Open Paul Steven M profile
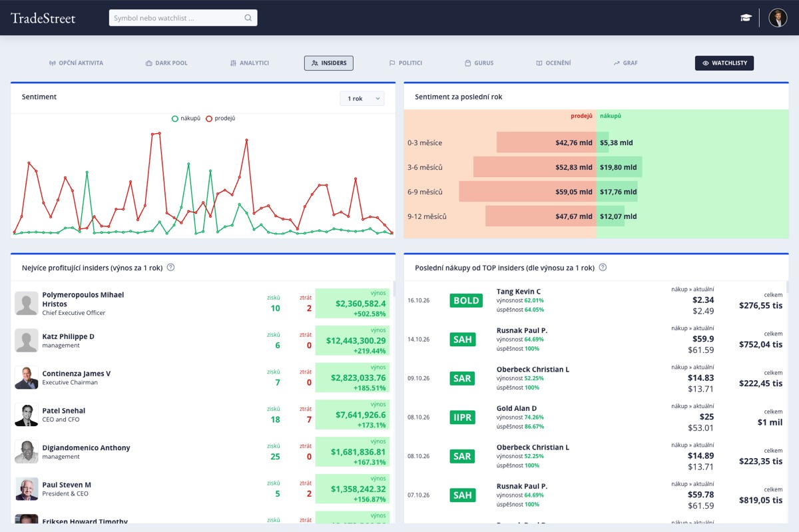The height and width of the screenshot is (532, 799). coord(67,485)
